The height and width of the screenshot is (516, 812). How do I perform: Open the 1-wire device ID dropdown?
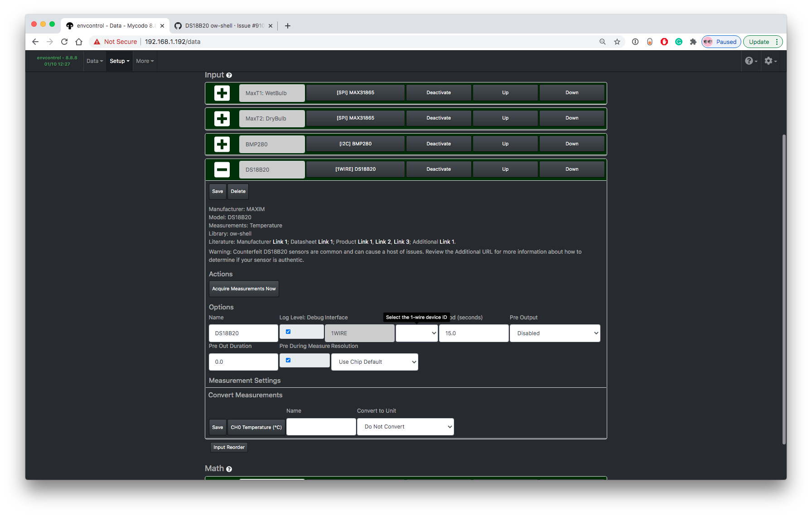point(416,333)
